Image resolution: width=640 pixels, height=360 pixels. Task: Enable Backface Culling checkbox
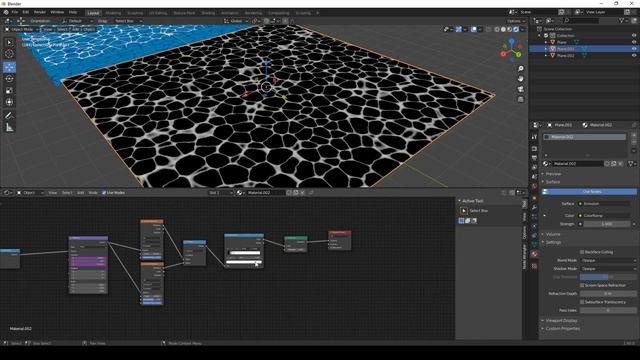click(582, 252)
